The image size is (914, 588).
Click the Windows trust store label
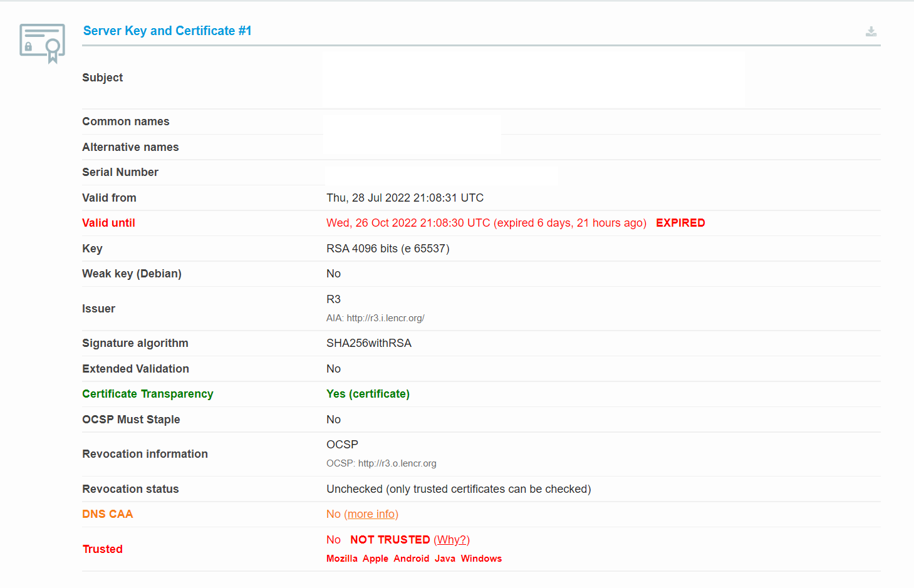point(481,559)
